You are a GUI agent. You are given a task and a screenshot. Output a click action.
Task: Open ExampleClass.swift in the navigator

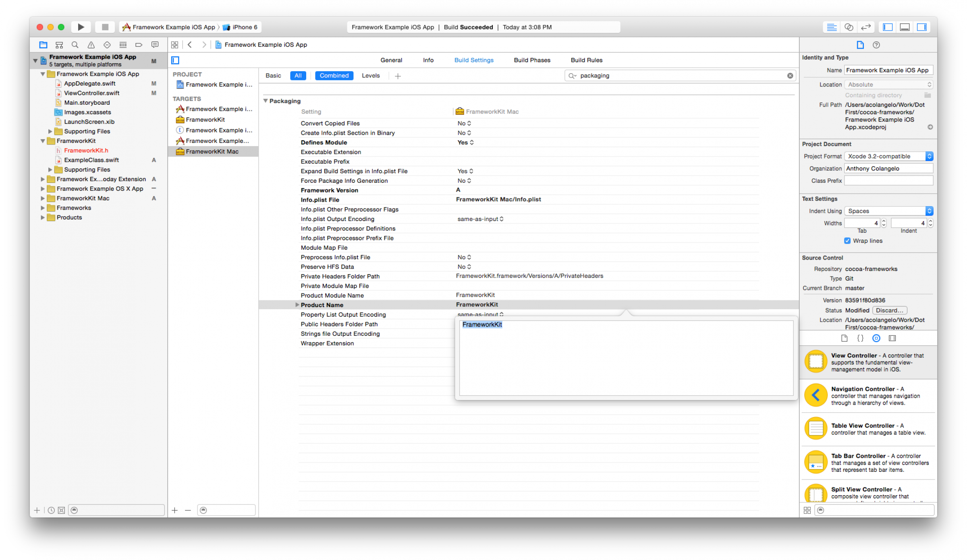[91, 160]
